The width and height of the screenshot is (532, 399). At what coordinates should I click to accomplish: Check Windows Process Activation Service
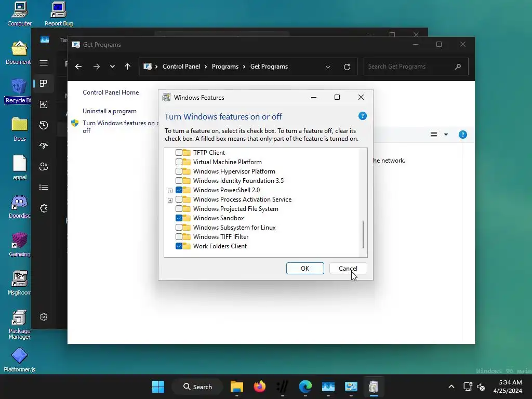tap(179, 199)
